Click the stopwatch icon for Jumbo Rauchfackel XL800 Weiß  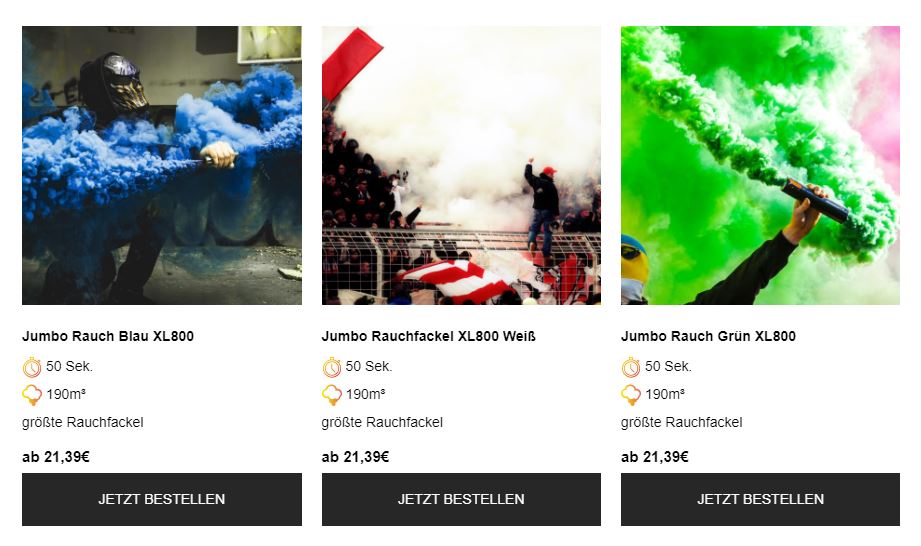(331, 367)
